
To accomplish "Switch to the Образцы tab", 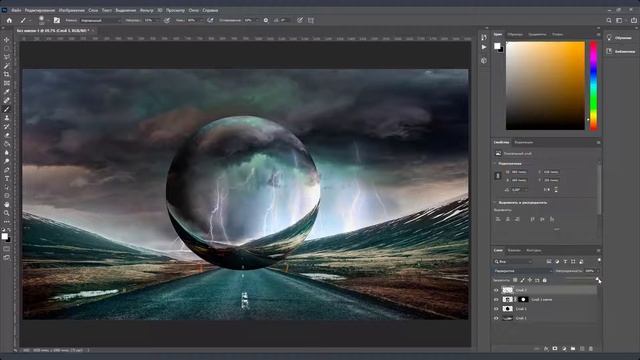I will point(515,35).
